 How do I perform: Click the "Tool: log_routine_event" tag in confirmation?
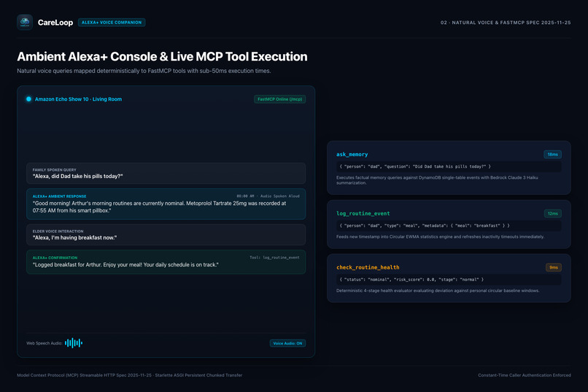pyautogui.click(x=274, y=258)
